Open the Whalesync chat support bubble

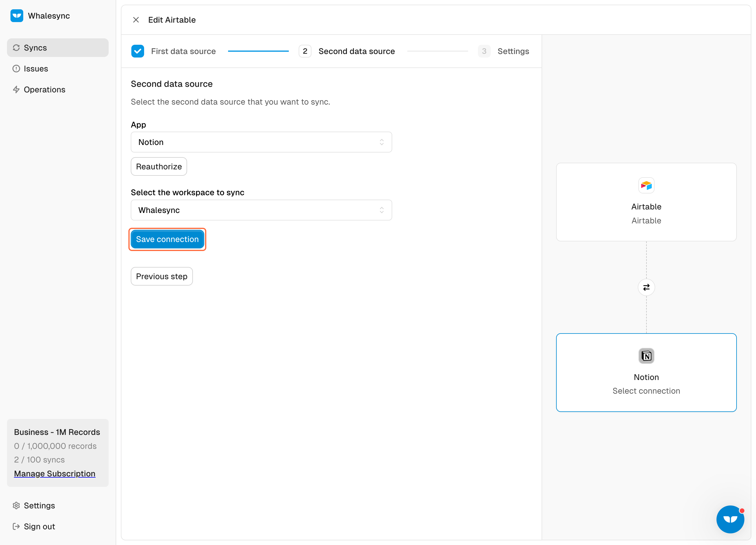tap(730, 519)
